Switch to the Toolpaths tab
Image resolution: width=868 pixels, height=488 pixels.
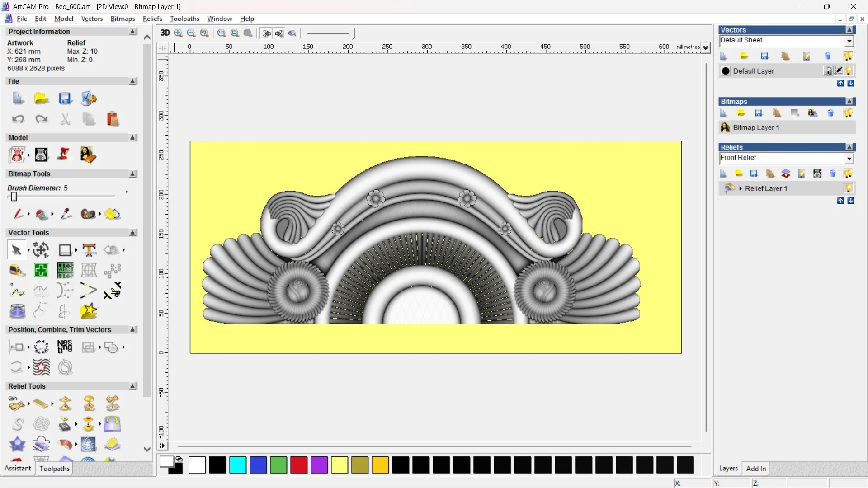tap(54, 469)
